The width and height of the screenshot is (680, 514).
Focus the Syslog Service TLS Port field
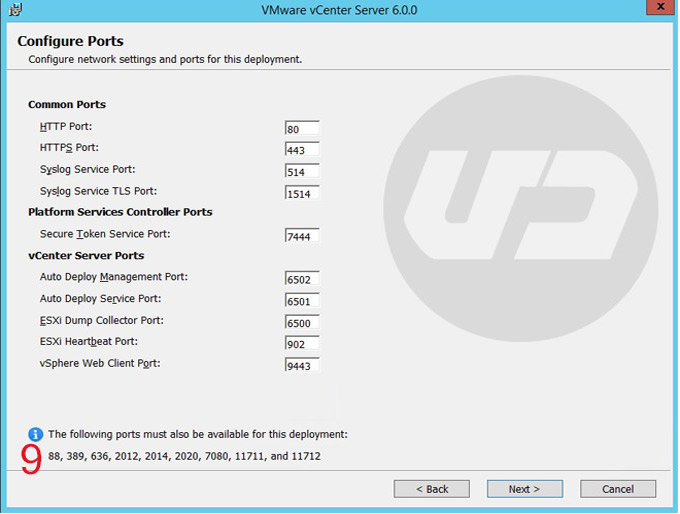[302, 193]
